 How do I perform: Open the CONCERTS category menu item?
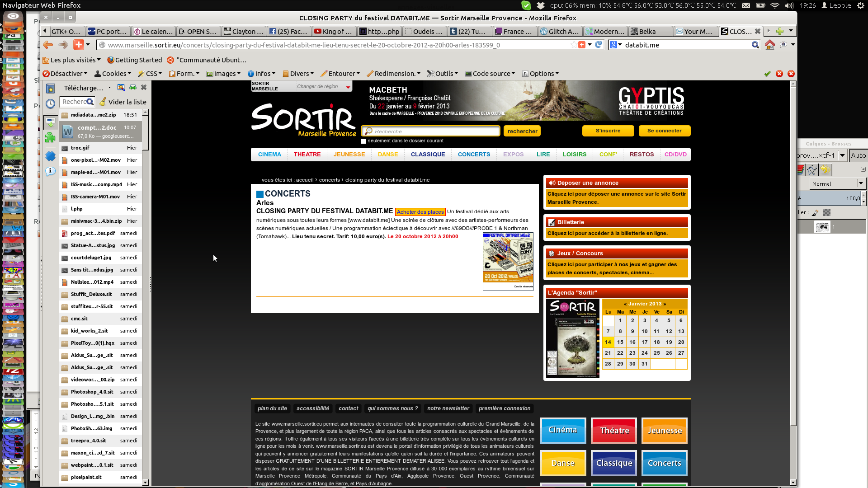click(474, 154)
